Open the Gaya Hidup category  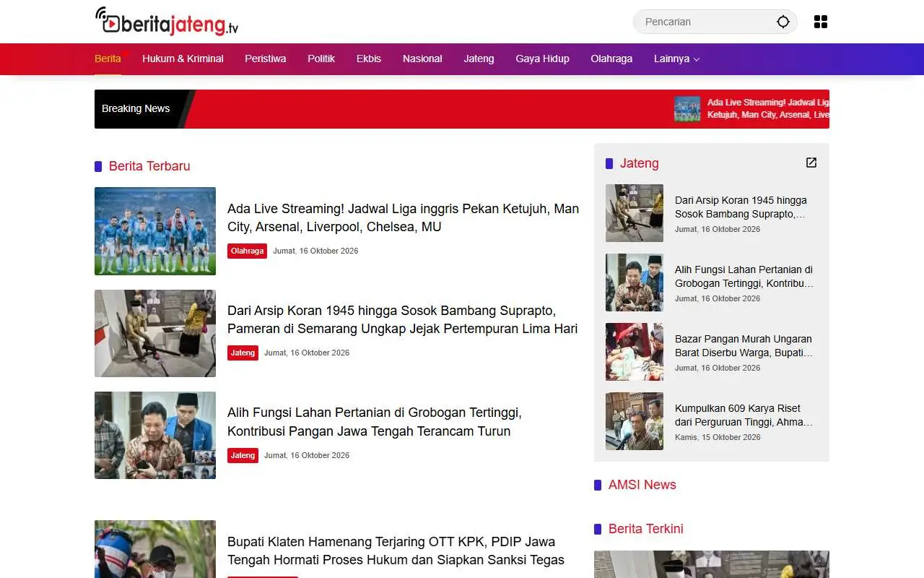[542, 59]
